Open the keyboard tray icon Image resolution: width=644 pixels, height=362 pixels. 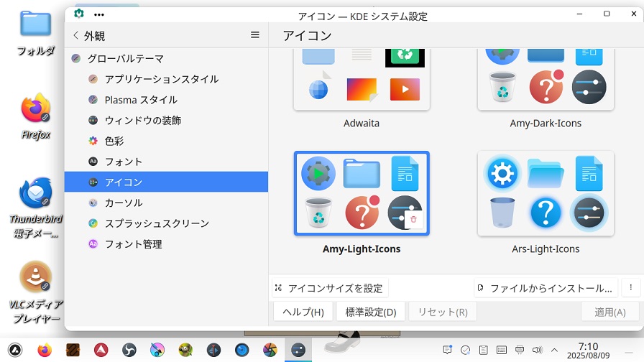502,350
